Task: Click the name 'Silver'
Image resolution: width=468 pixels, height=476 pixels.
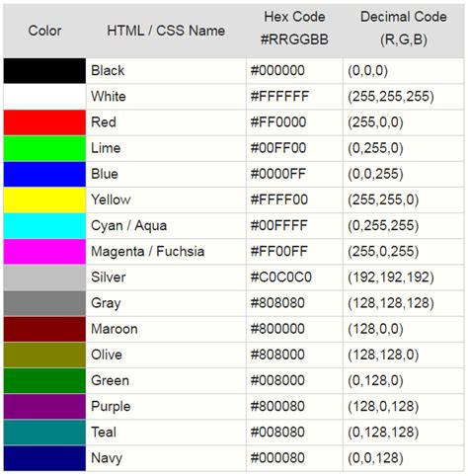Action: coord(109,278)
